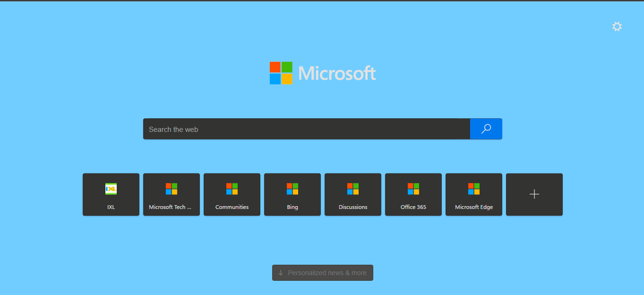
Task: Open the Microsoft Tech quick link tile
Action: (x=171, y=194)
